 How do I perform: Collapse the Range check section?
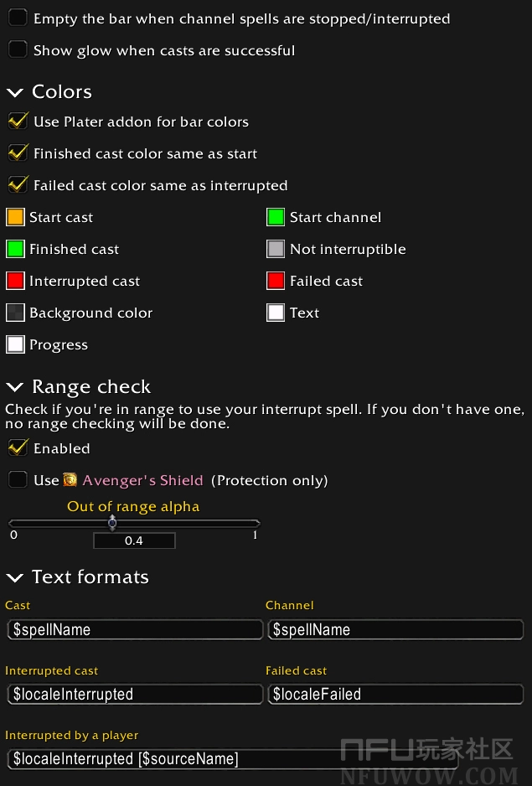[15, 387]
